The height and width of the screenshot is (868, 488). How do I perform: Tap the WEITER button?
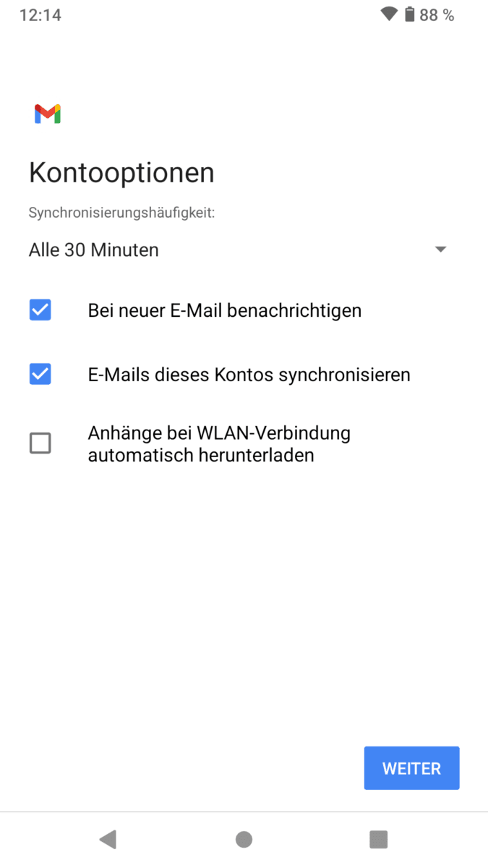(x=411, y=768)
